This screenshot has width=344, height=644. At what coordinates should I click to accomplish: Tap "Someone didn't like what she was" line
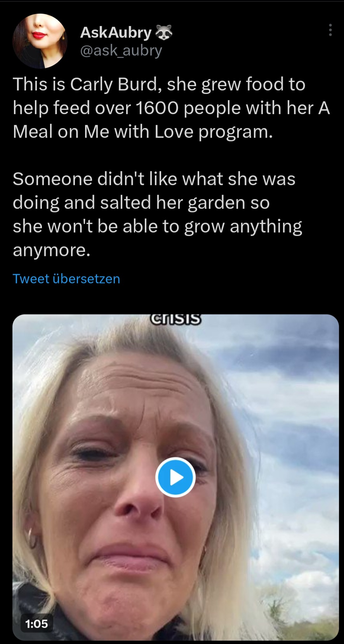(154, 179)
